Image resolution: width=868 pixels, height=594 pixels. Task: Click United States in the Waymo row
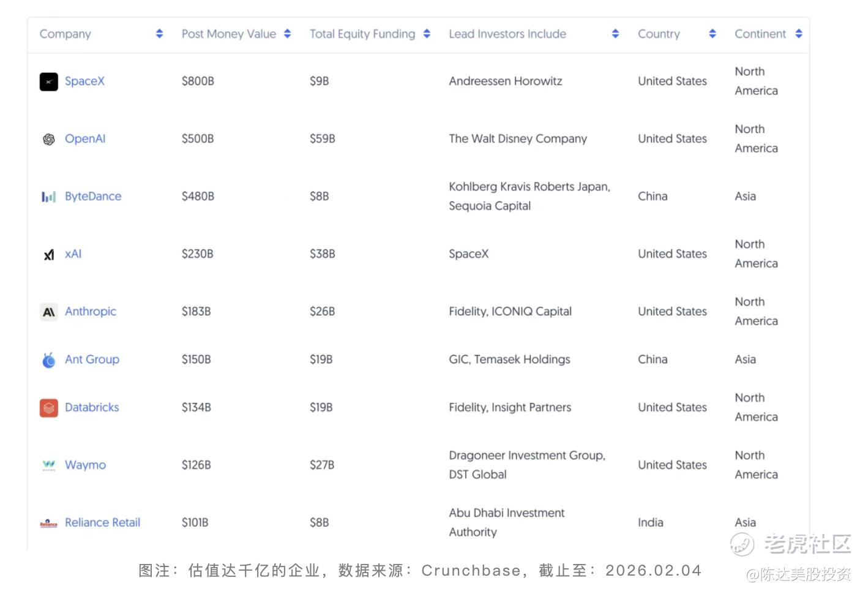(x=672, y=465)
